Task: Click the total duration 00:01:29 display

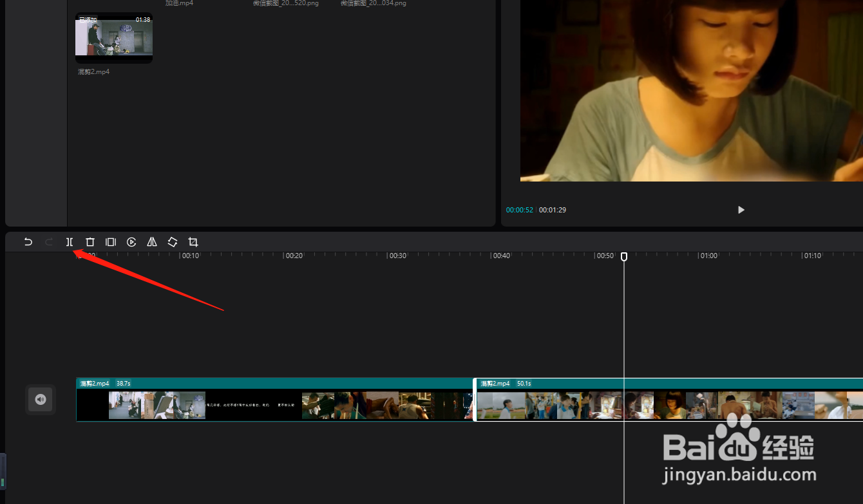Action: click(x=553, y=210)
